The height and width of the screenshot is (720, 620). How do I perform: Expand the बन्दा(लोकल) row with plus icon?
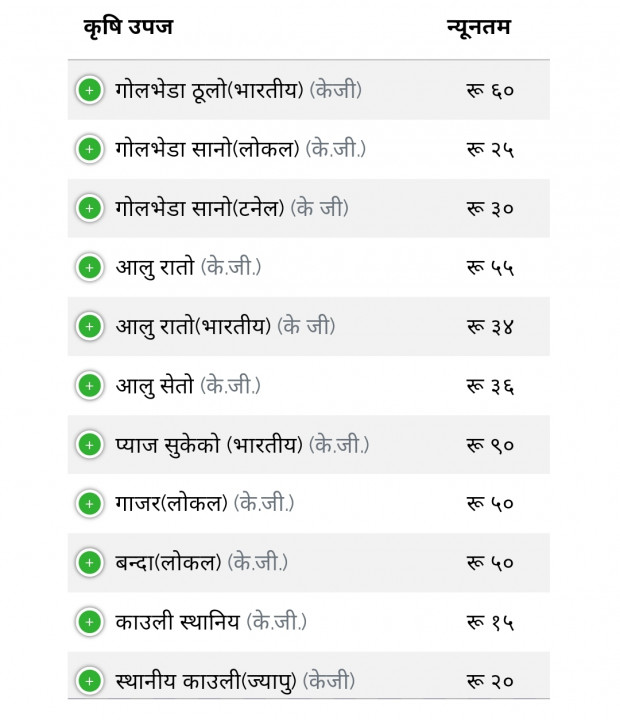point(90,563)
